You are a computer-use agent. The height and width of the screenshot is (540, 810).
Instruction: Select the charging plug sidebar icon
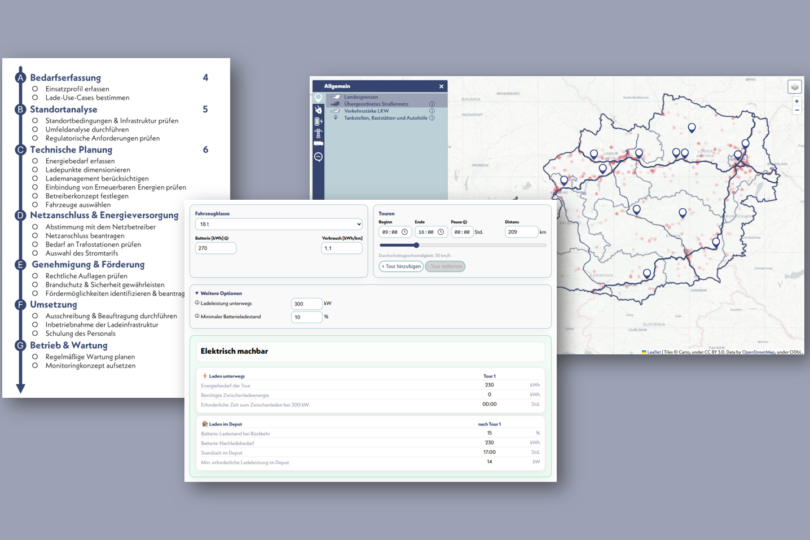(318, 112)
